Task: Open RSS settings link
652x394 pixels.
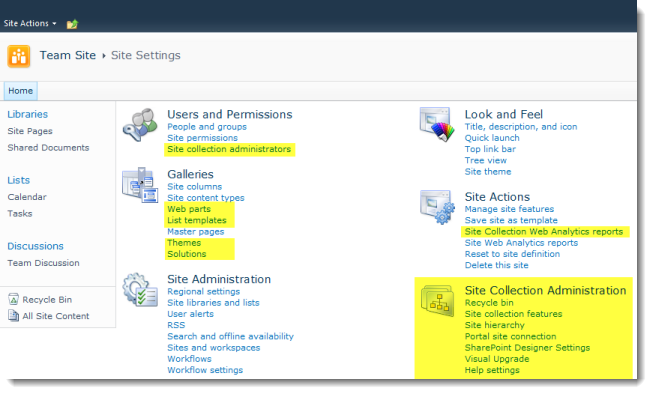Action: [x=176, y=325]
